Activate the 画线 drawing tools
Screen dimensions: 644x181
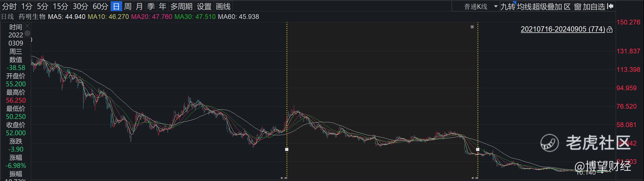click(x=223, y=6)
